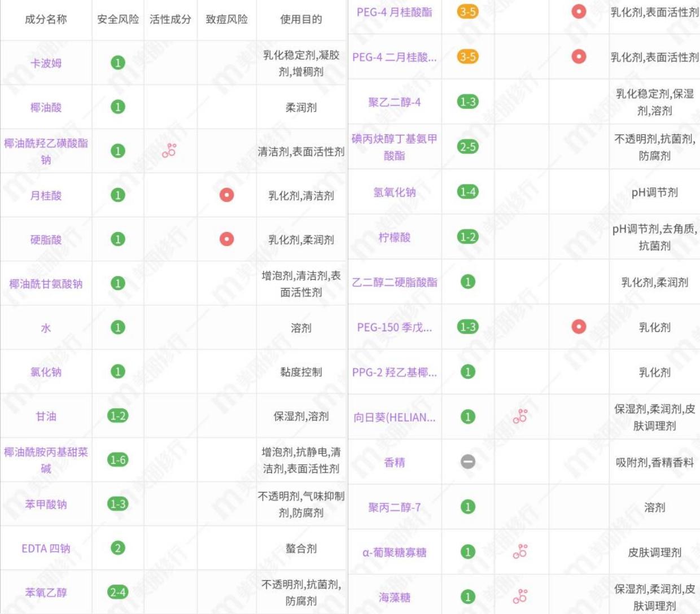Open the 椰油酸 ingredient link
This screenshot has height=614, width=700.
[46, 107]
